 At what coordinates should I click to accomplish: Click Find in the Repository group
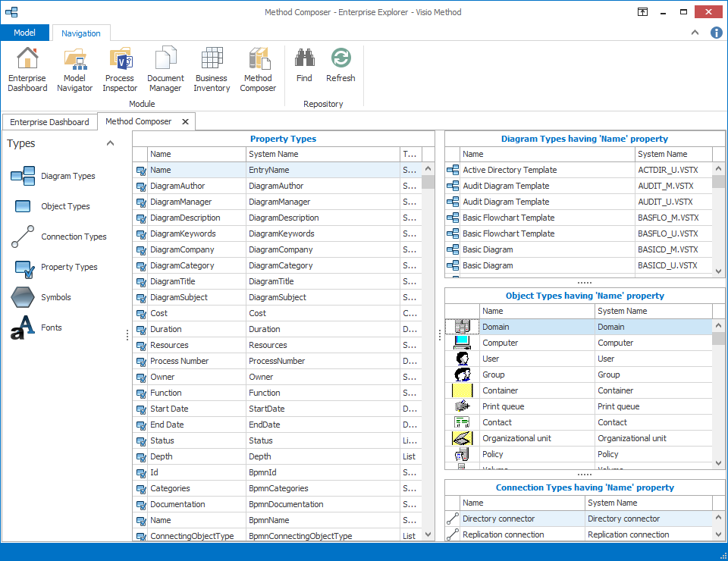point(304,68)
